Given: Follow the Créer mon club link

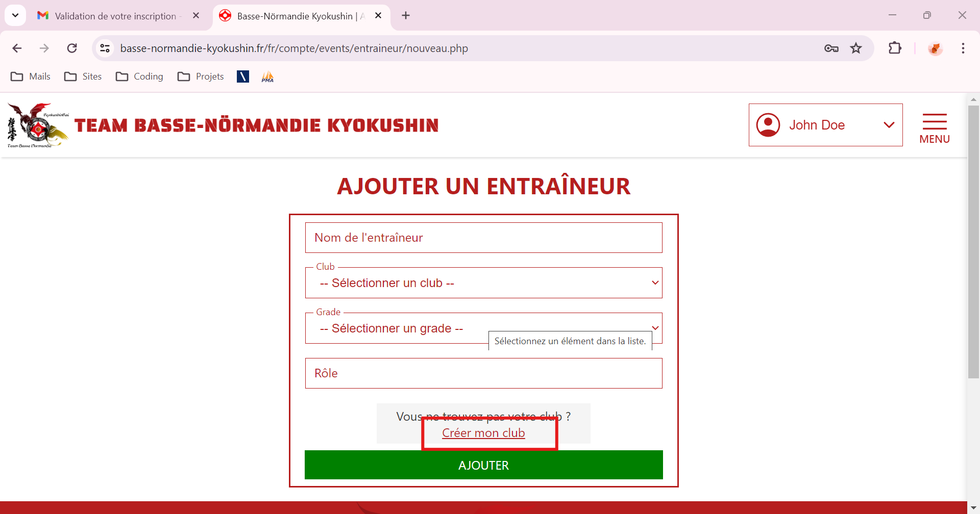Looking at the screenshot, I should tap(483, 433).
